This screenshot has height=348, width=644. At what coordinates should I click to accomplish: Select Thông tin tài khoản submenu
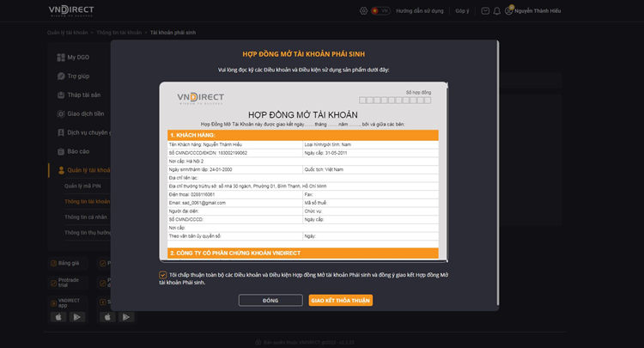pos(88,202)
